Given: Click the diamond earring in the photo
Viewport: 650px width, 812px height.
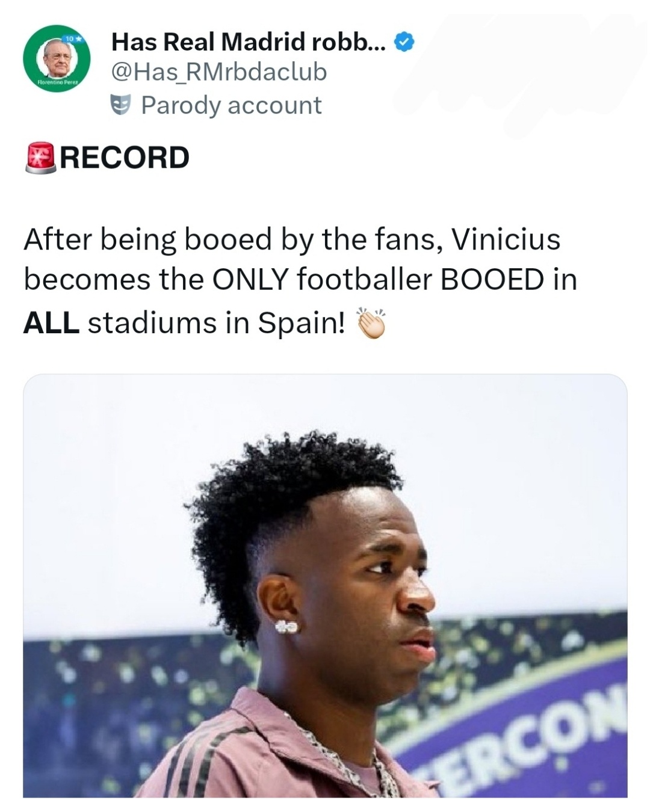Looking at the screenshot, I should pos(286,626).
